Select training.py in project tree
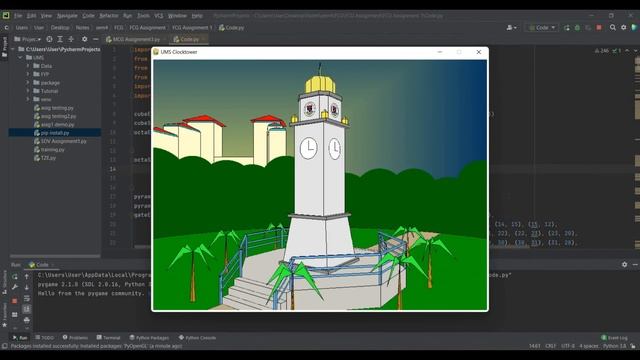This screenshot has height=360, width=640. coord(49,149)
